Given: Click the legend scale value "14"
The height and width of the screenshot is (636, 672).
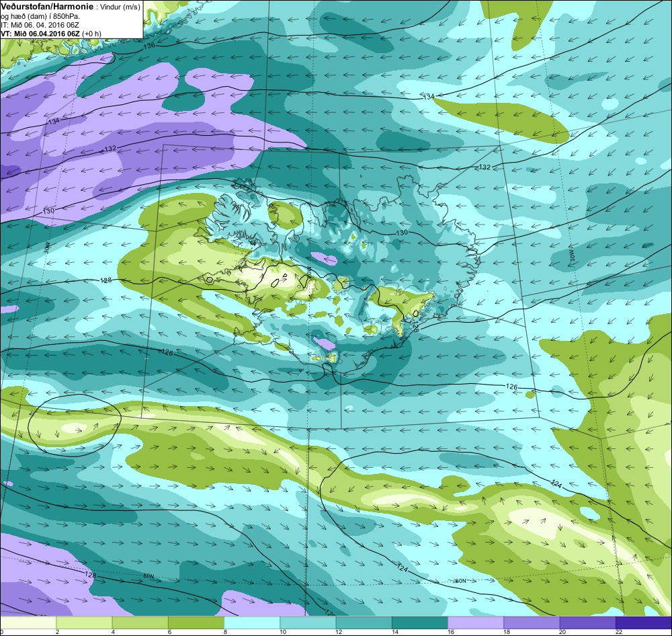Looking at the screenshot, I should pos(394,632).
